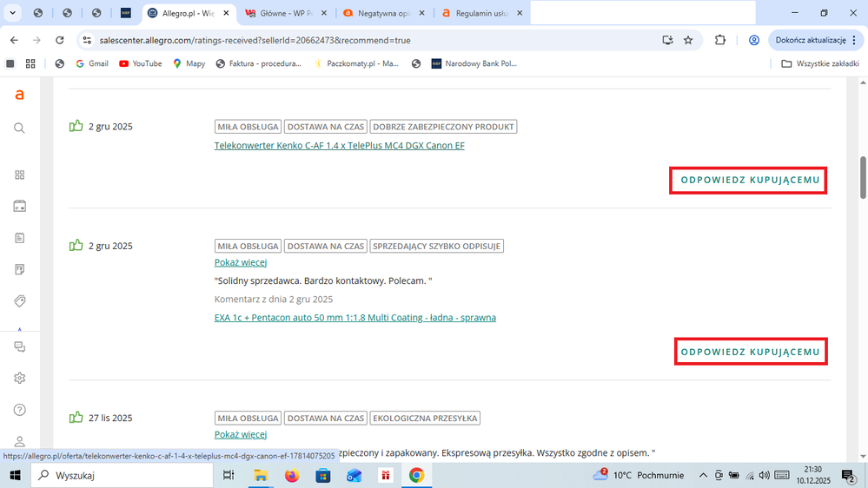Open the sidebar settings gear icon
Viewport: 868px width, 488px height.
click(x=19, y=378)
